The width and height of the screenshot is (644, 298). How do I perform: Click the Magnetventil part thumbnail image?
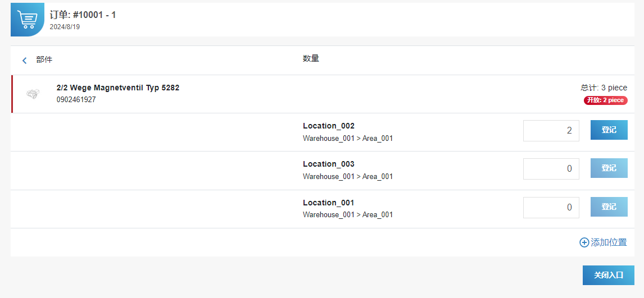coord(33,94)
